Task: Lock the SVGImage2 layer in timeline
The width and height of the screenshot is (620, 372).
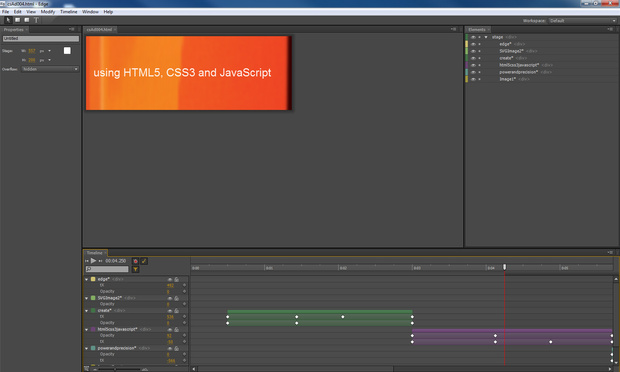Action: click(177, 298)
